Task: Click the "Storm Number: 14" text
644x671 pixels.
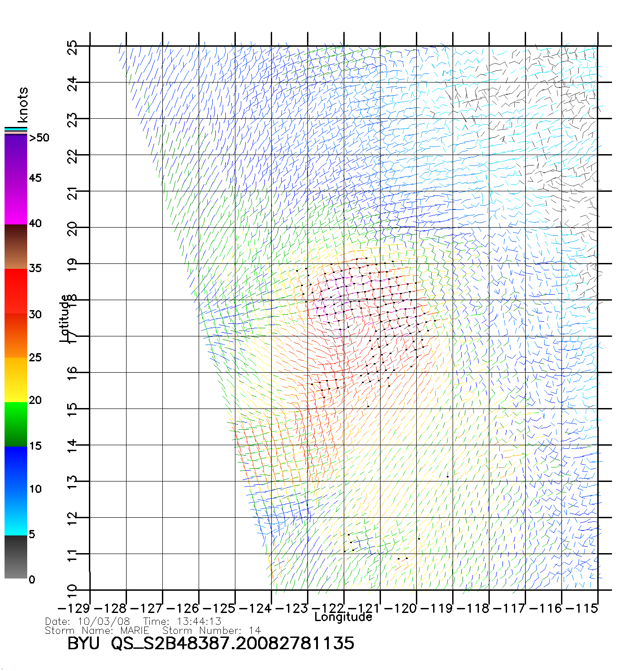Action: point(211,631)
